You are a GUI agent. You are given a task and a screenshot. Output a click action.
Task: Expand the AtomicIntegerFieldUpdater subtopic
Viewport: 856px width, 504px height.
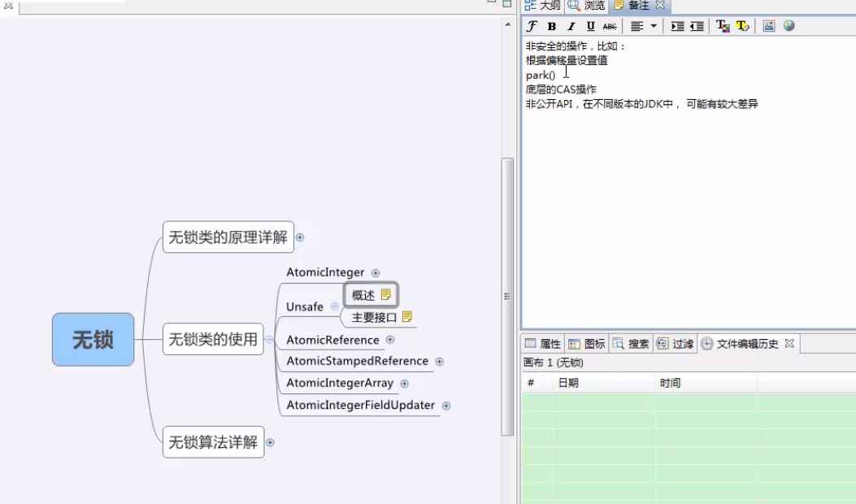(x=446, y=406)
